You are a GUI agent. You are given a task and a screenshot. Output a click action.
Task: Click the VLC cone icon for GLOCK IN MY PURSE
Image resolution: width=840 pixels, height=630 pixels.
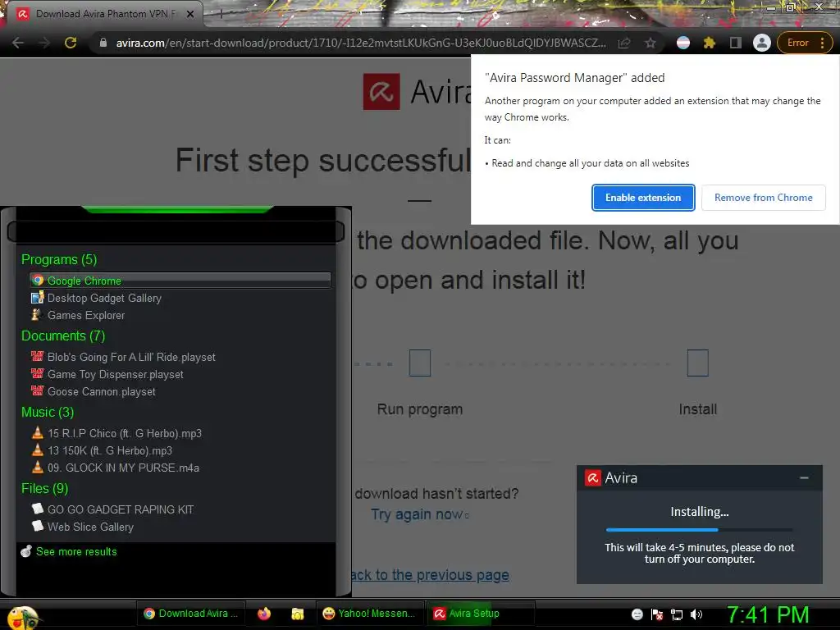click(38, 467)
